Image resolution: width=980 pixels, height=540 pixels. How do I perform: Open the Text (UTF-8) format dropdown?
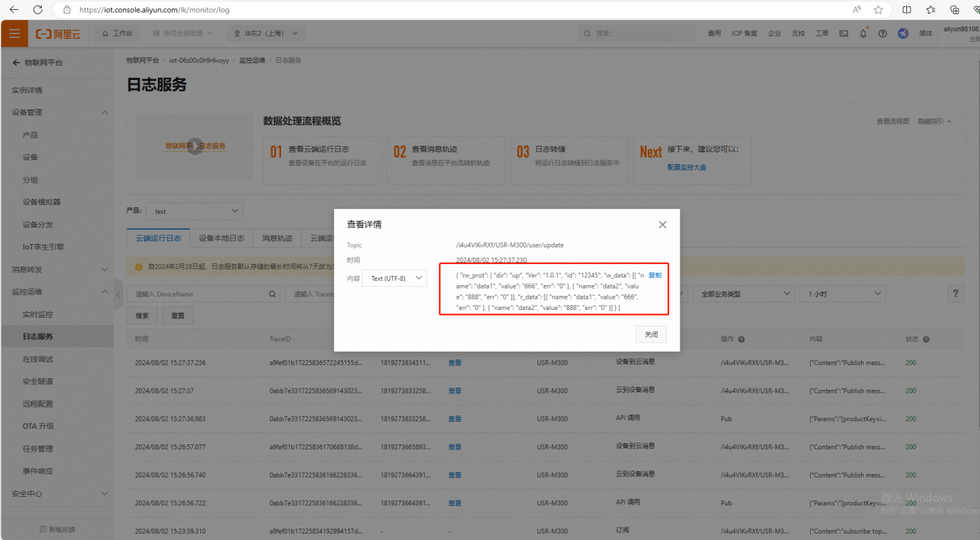point(394,278)
